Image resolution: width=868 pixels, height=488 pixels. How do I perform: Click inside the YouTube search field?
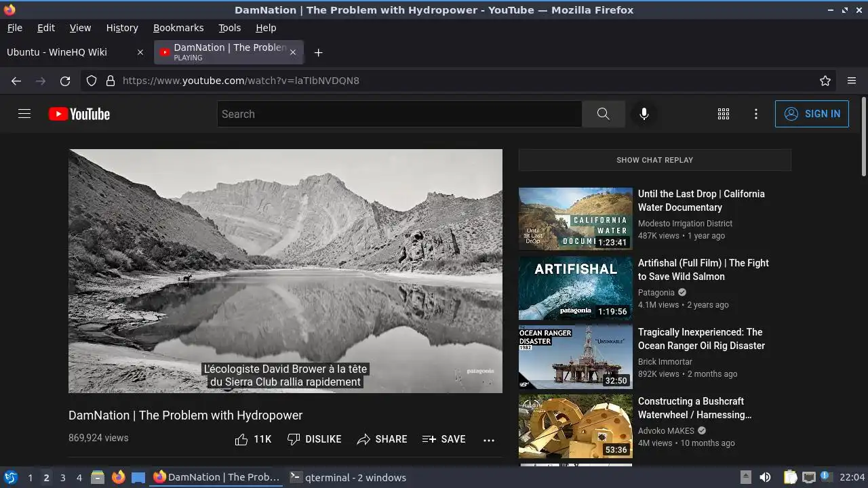click(399, 114)
